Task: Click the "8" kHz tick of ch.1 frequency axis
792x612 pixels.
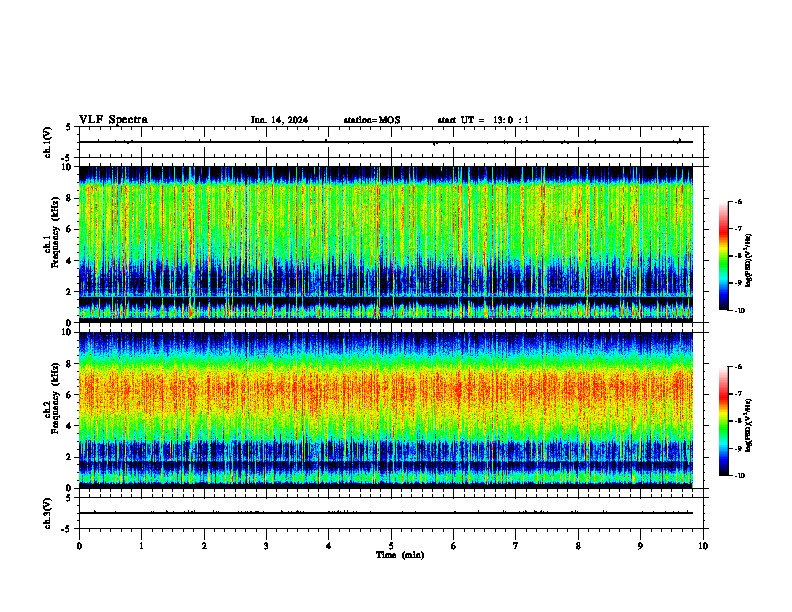Action: [69, 198]
